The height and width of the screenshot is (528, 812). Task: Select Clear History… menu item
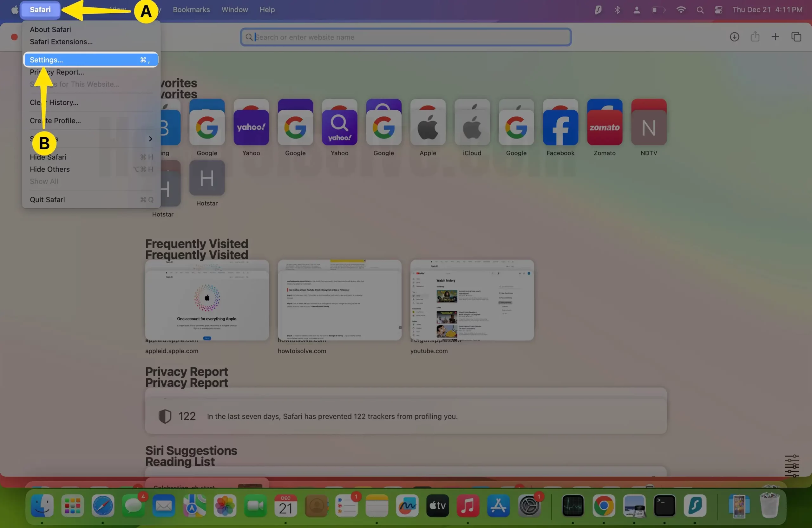pos(54,102)
